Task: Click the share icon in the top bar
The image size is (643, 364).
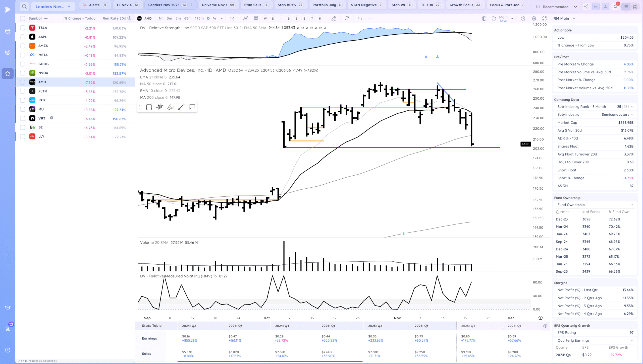Action: tap(586, 7)
